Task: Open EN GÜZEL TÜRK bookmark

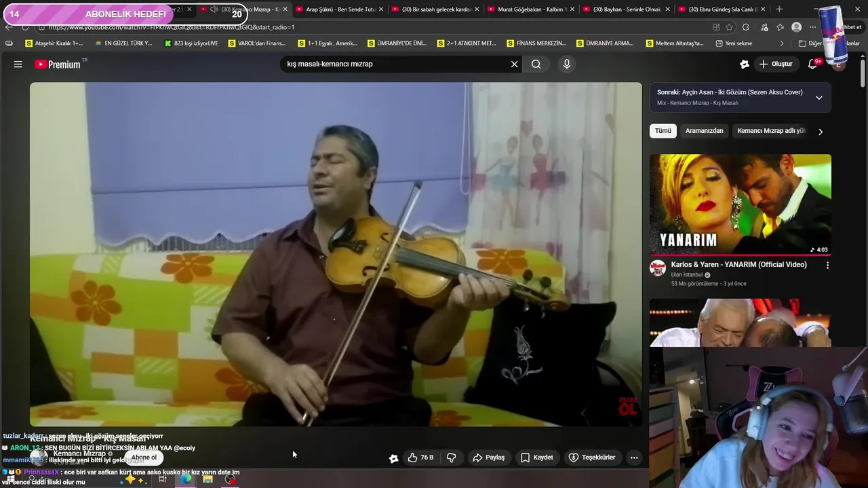Action: [123, 43]
